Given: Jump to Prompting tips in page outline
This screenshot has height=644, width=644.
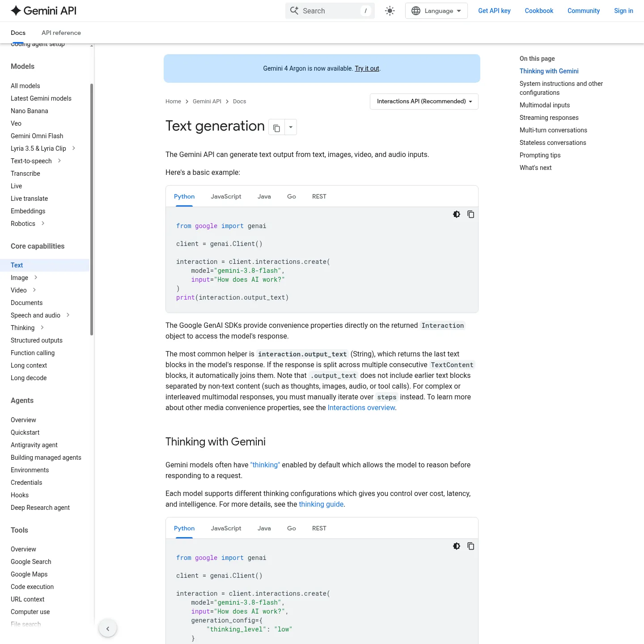Looking at the screenshot, I should [540, 155].
